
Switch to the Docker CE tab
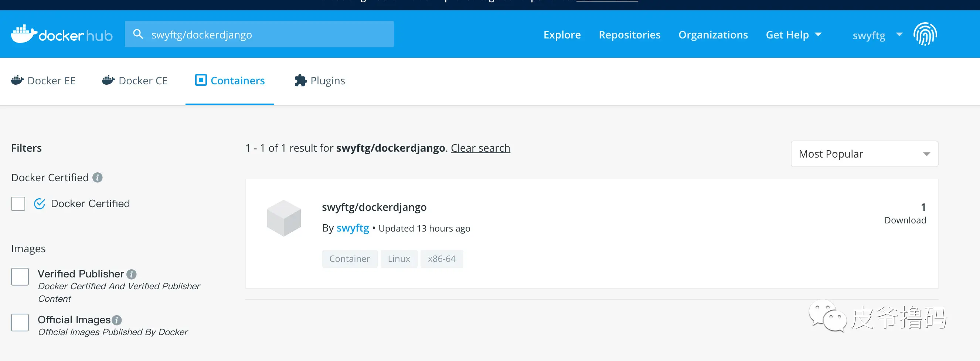coord(135,81)
